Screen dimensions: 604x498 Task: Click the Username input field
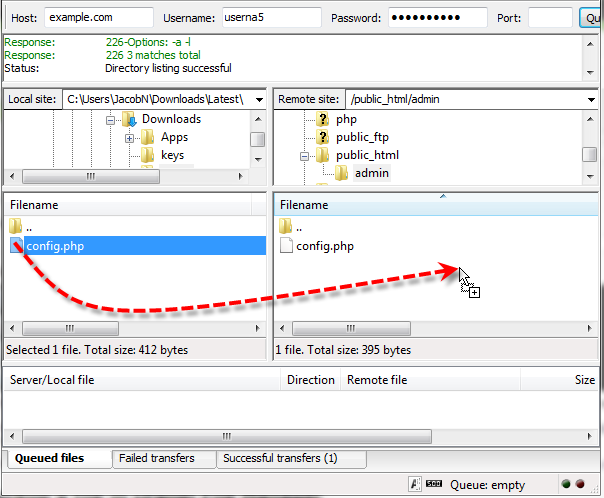coord(272,18)
